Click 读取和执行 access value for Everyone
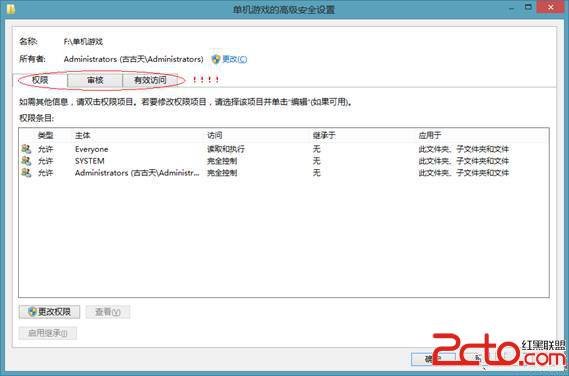This screenshot has height=376, width=569. (226, 149)
